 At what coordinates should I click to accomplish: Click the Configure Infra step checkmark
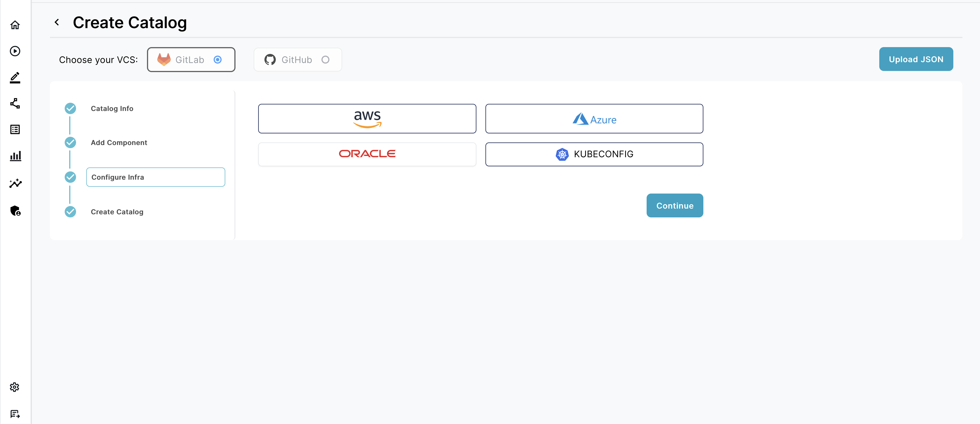coord(70,177)
